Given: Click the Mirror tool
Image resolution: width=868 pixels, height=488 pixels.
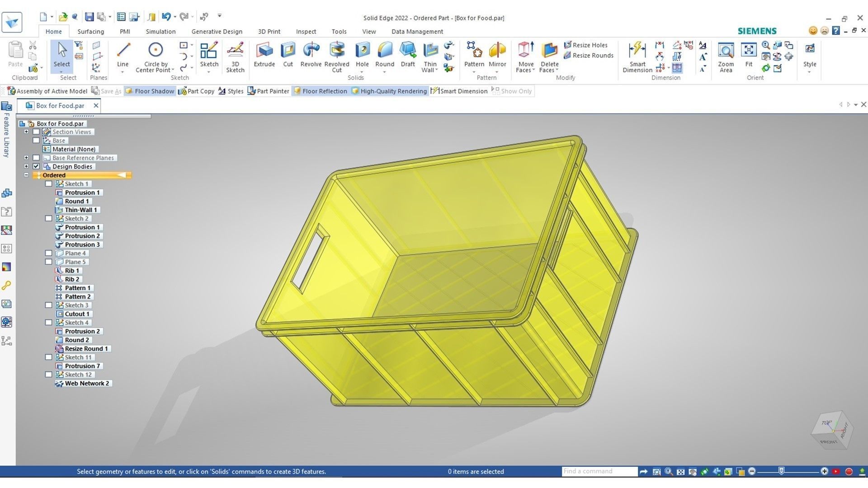Looking at the screenshot, I should (497, 55).
